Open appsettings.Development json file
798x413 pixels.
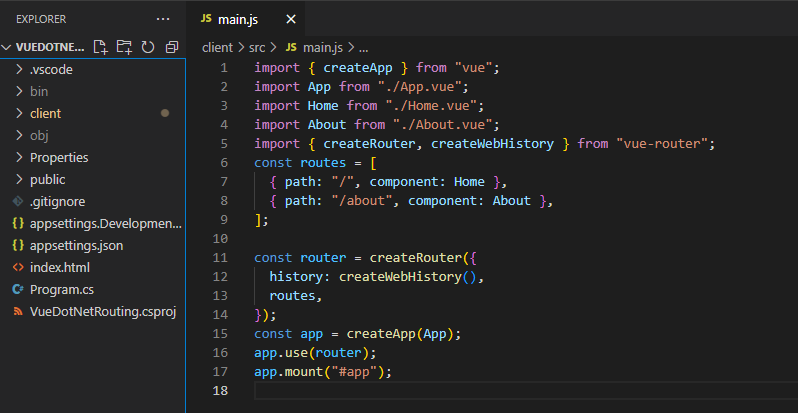click(x=93, y=224)
